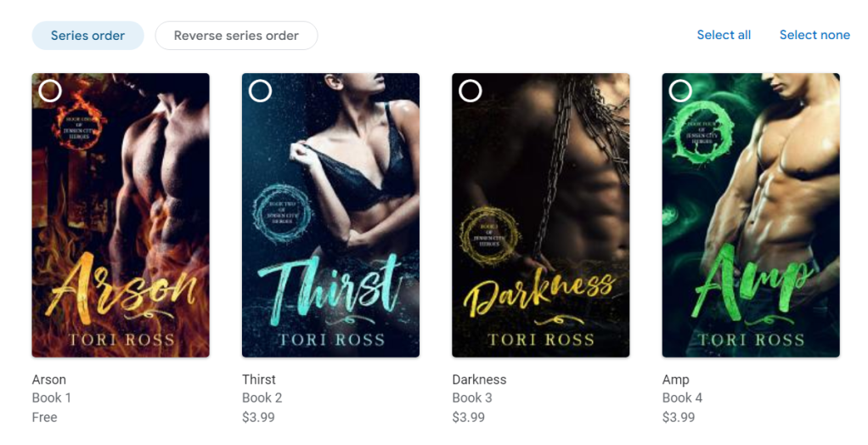Mark the Amp book selection circle
868x445 pixels.
(680, 91)
